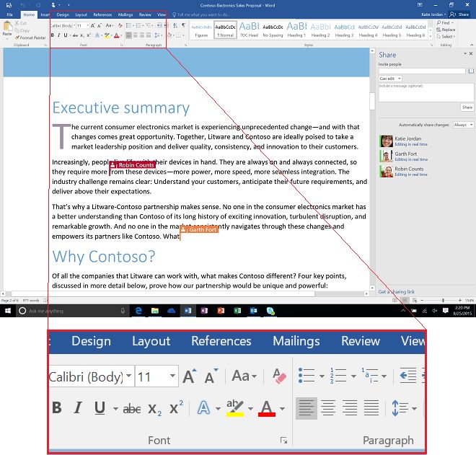Image resolution: width=476 pixels, height=455 pixels.
Task: Open the Design tab in the enlarged callout
Action: pyautogui.click(x=91, y=341)
